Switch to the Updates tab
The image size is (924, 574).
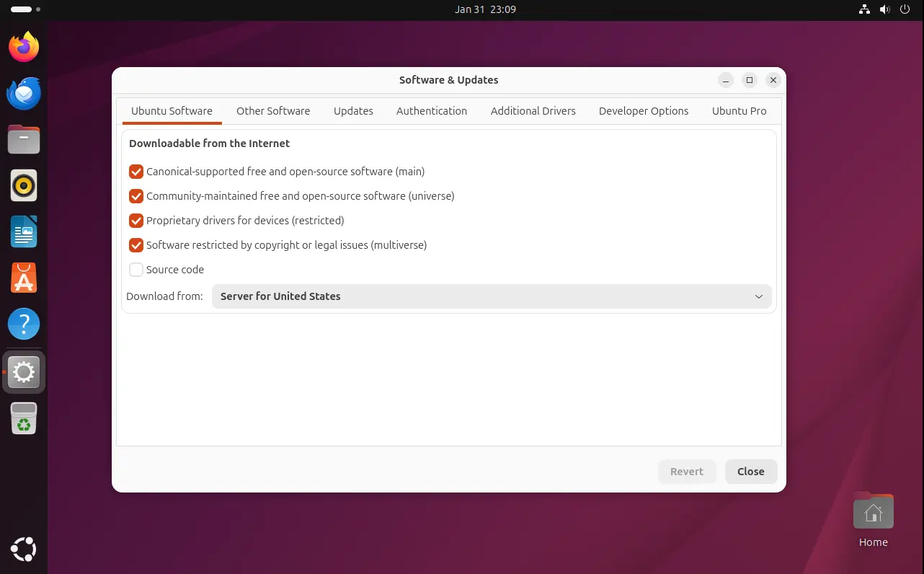pyautogui.click(x=353, y=111)
